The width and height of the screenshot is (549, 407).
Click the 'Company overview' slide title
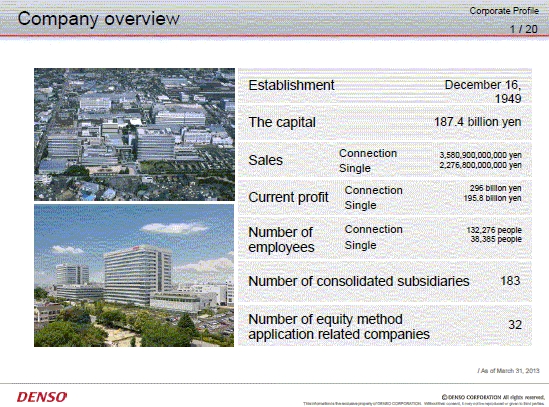point(98,19)
